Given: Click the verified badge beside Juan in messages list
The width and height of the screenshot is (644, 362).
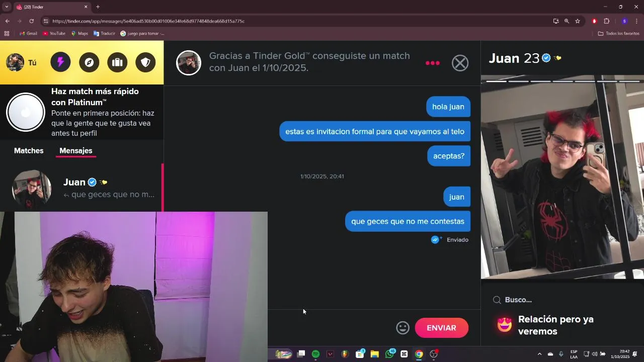Looking at the screenshot, I should coord(92,182).
